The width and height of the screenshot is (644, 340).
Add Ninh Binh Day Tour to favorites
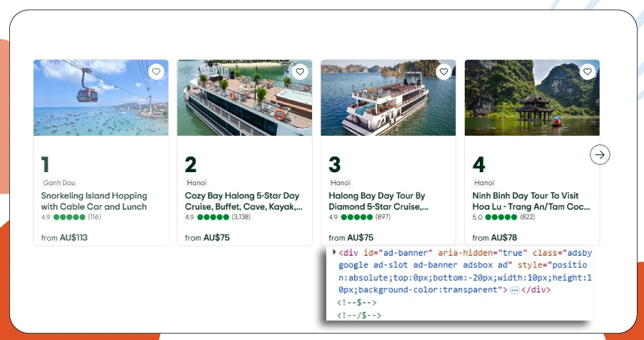tap(587, 72)
